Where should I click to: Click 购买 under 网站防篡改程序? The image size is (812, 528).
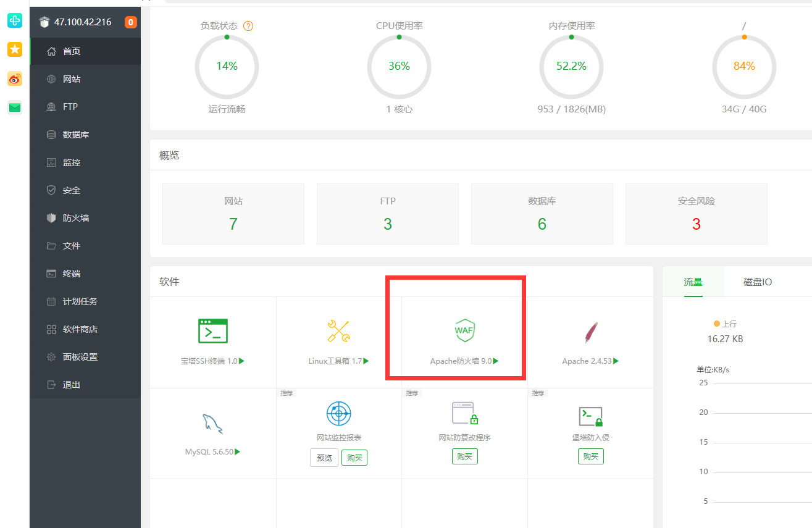click(465, 456)
